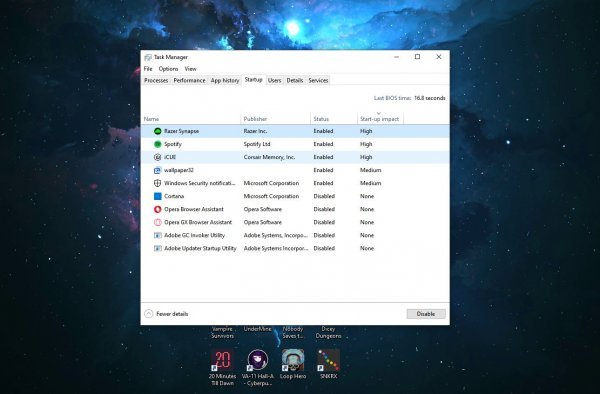Viewport: 600px width, 394px height.
Task: Select the Adobe GC Invoker Utility icon
Action: coord(158,235)
